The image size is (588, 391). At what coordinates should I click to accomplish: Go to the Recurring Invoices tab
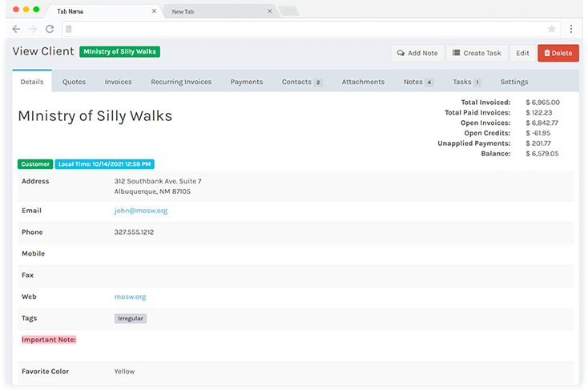(181, 82)
